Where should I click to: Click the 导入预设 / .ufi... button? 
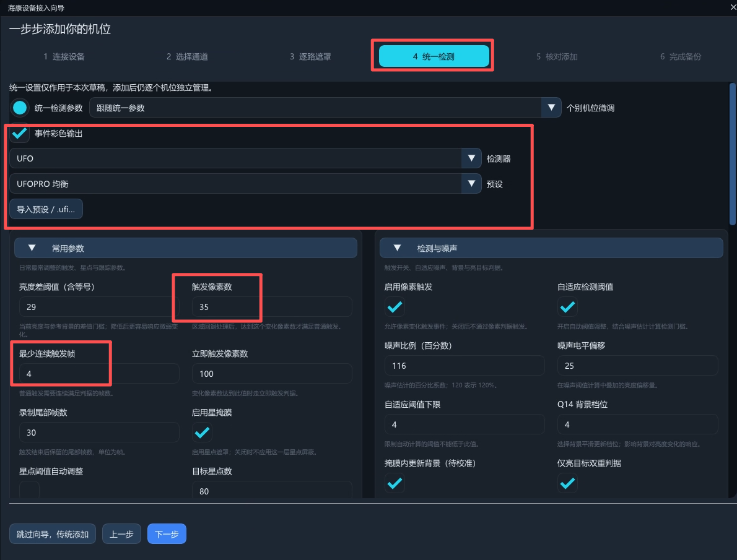pos(46,209)
